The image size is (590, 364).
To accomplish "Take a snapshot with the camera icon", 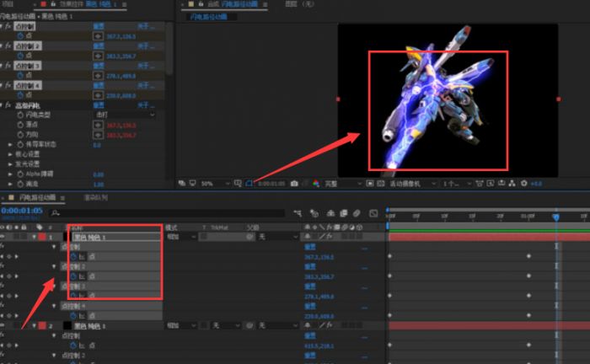I will [x=294, y=183].
